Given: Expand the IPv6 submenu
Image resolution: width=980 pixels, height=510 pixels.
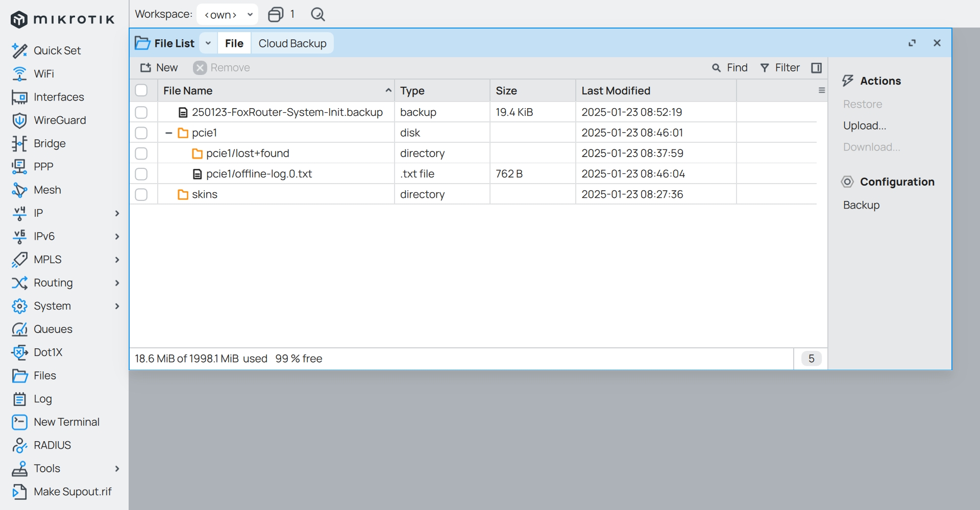Looking at the screenshot, I should (x=117, y=237).
